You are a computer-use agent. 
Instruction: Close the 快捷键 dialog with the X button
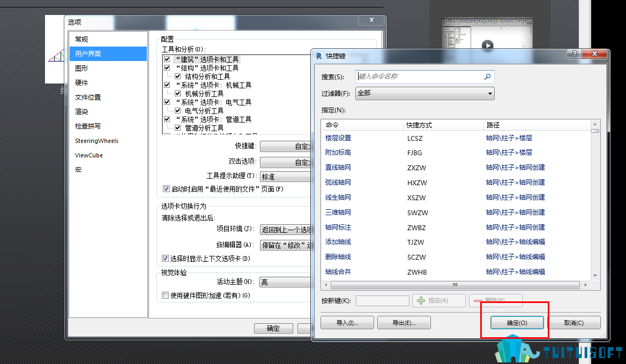594,54
